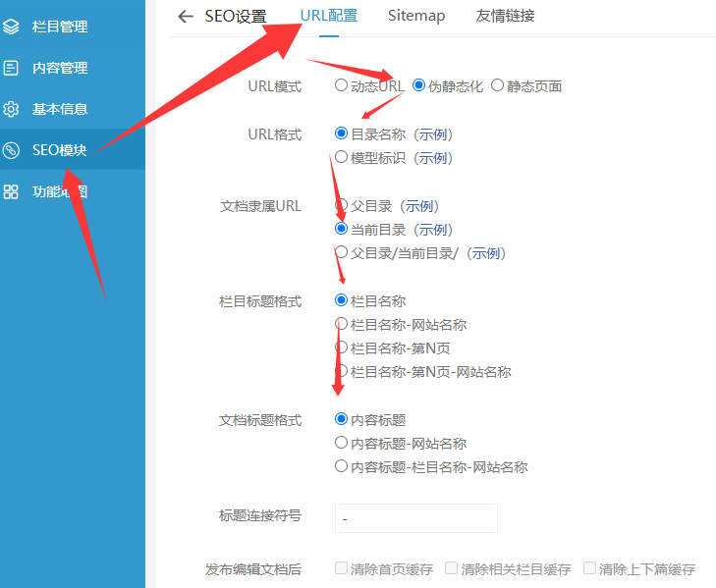Choose 栏目名称 column title format

pyautogui.click(x=341, y=300)
